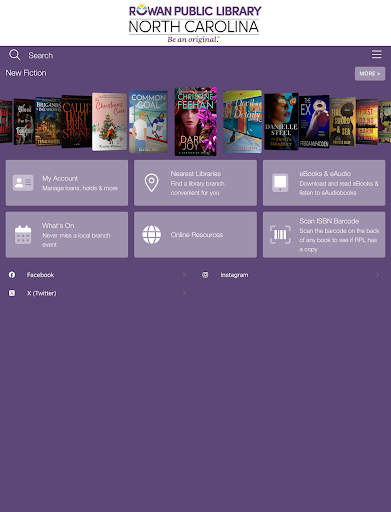Click the Facebook logo icon
This screenshot has height=512, width=391.
[x=12, y=275]
